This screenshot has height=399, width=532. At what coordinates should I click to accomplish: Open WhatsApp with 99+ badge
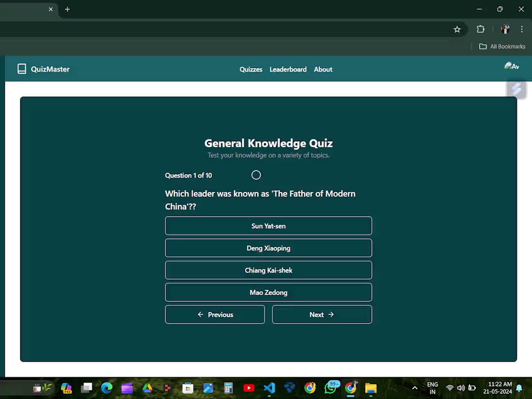click(331, 387)
